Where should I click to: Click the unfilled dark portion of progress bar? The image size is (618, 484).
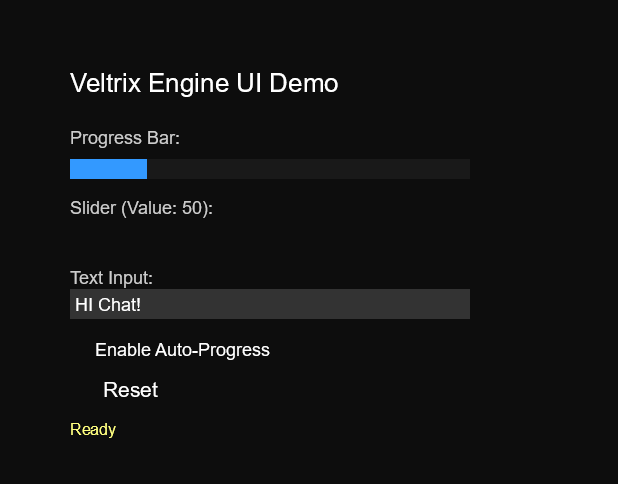pyautogui.click(x=308, y=169)
